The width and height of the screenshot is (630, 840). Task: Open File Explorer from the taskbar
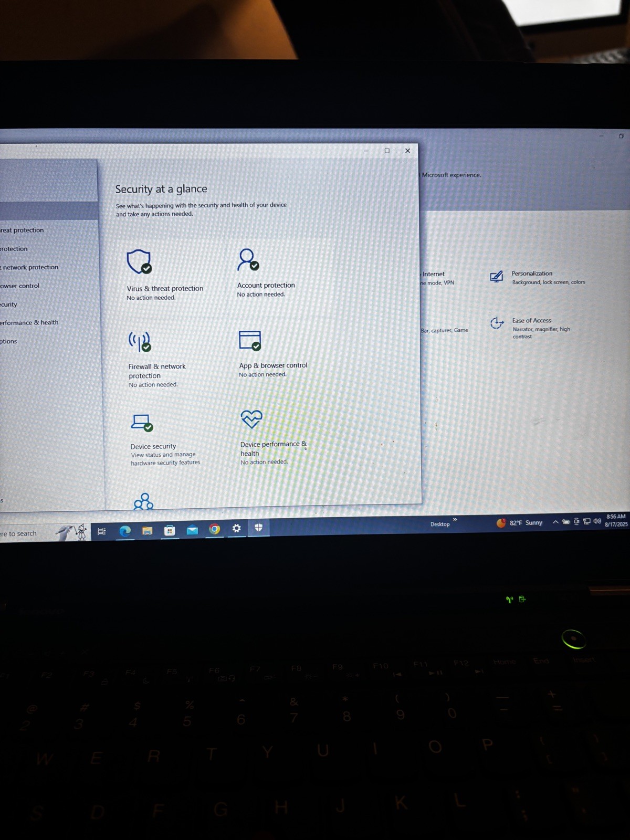147,531
